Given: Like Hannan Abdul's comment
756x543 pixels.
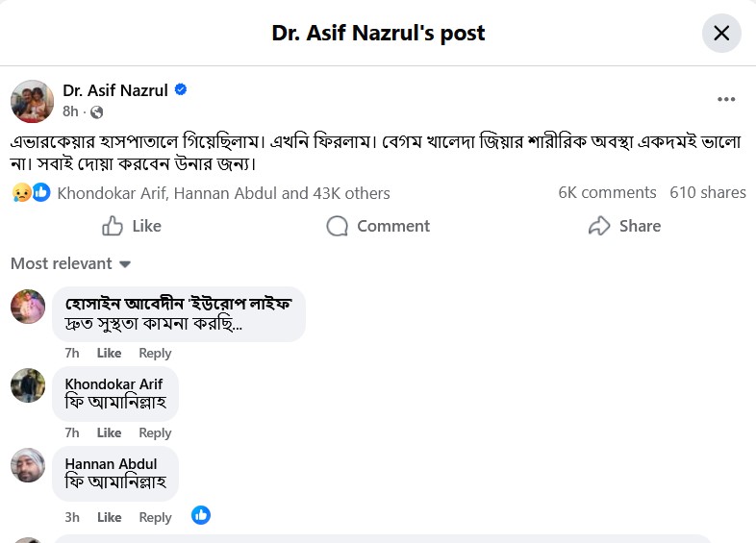Looking at the screenshot, I should (x=109, y=517).
